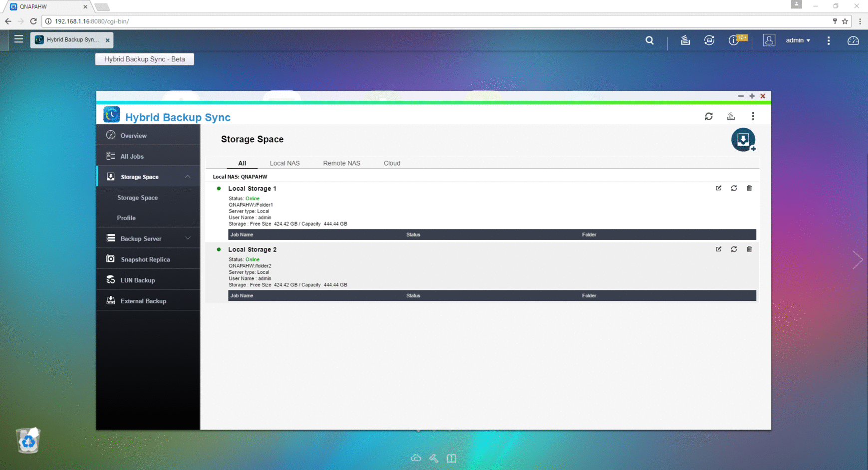This screenshot has height=470, width=868.
Task: Open the Recycle Bin on QTS desktop
Action: click(x=28, y=441)
